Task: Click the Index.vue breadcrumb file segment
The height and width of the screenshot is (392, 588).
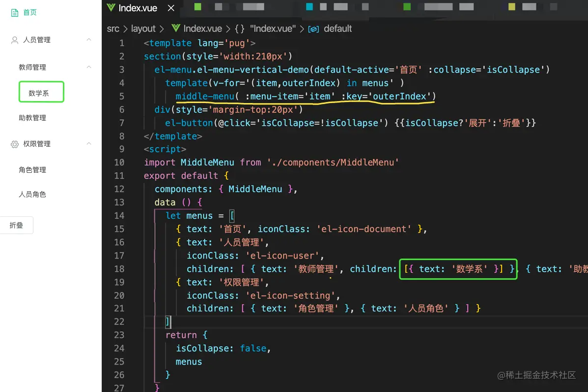Action: click(202, 28)
